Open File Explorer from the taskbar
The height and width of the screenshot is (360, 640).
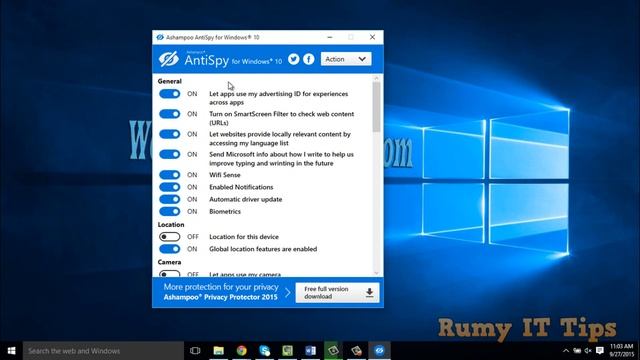pyautogui.click(x=219, y=351)
